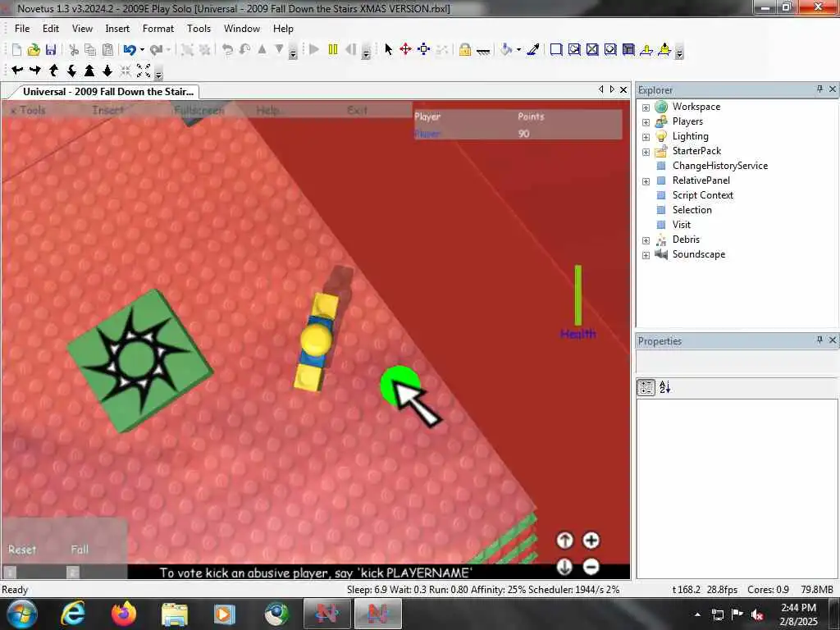Click the Cut scissors icon

[x=74, y=50]
